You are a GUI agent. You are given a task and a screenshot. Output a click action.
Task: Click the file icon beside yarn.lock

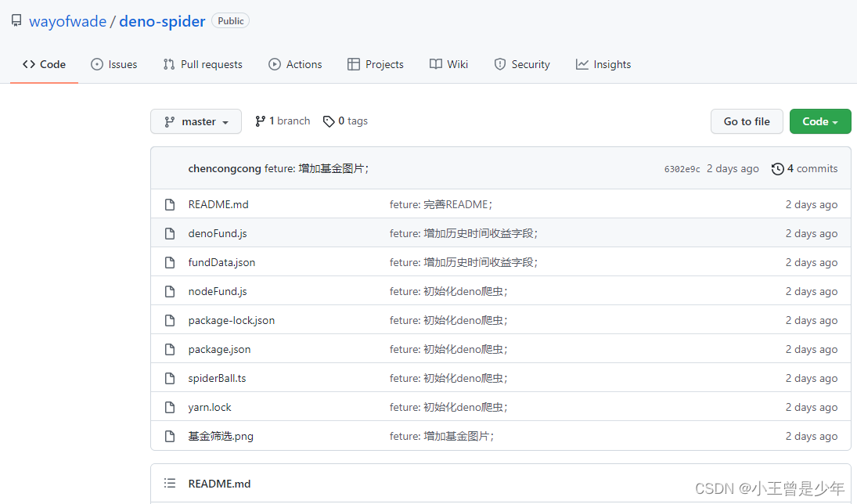pos(170,408)
